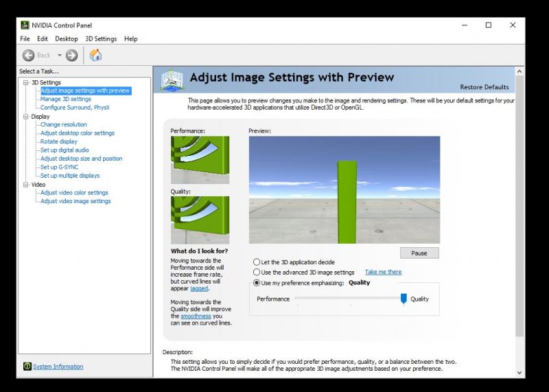Collapse the 3D Settings tree node
549x392 pixels.
25,82
